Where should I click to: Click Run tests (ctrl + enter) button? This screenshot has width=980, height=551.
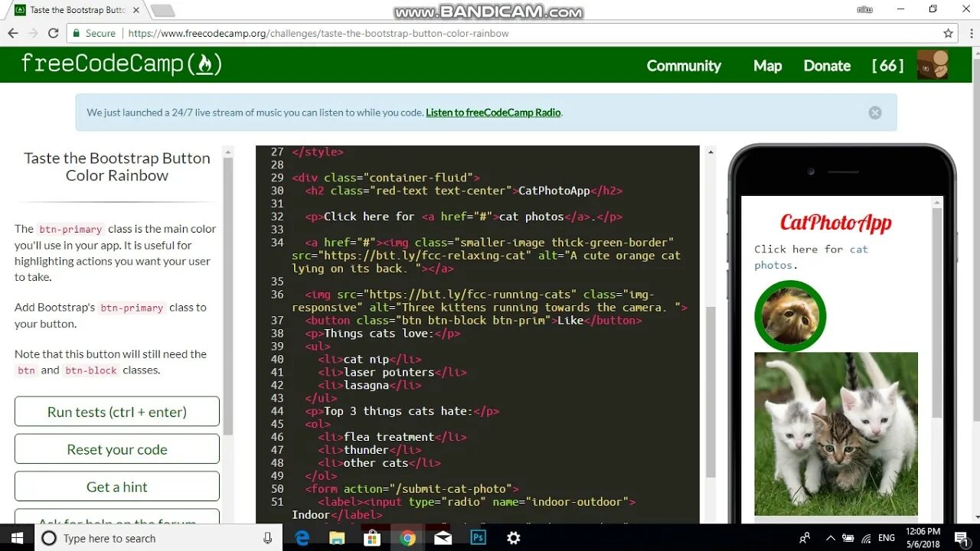click(117, 412)
